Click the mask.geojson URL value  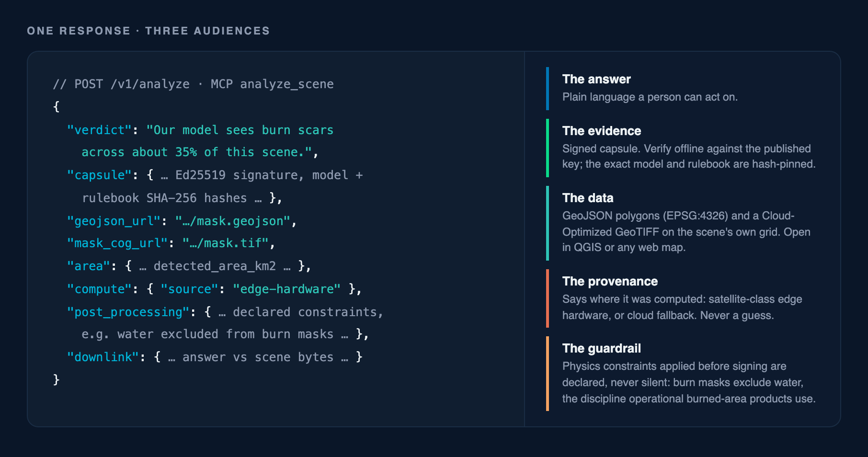tap(233, 221)
